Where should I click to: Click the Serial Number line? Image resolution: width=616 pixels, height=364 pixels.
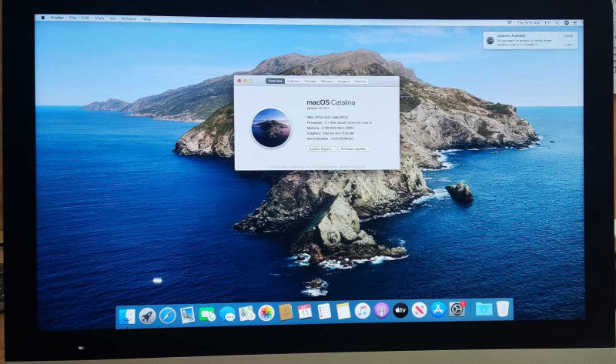(330, 139)
